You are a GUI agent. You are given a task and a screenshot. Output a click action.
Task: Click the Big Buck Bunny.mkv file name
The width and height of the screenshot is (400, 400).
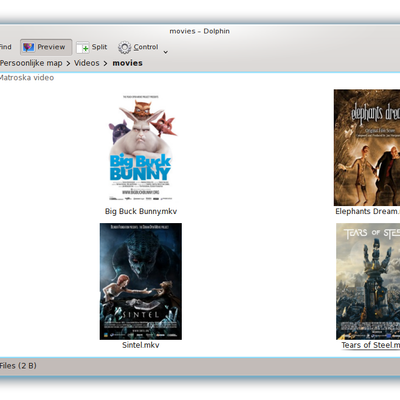[x=141, y=211]
